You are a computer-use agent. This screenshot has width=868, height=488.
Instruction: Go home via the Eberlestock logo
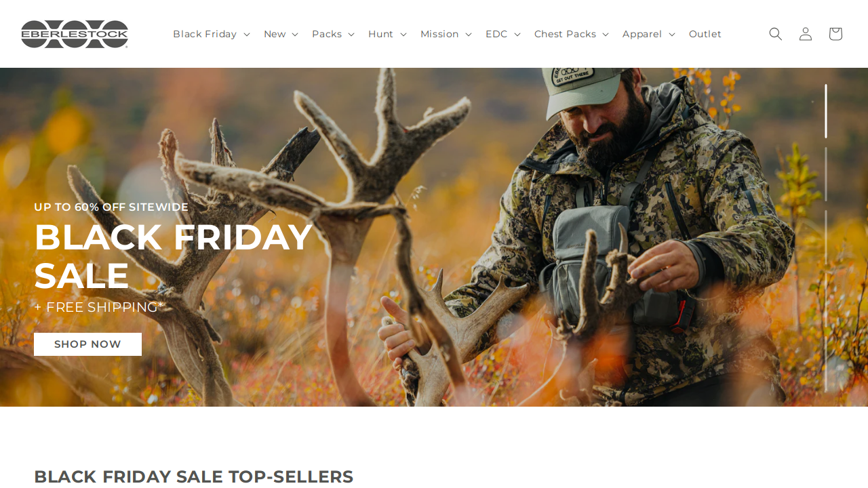click(75, 34)
